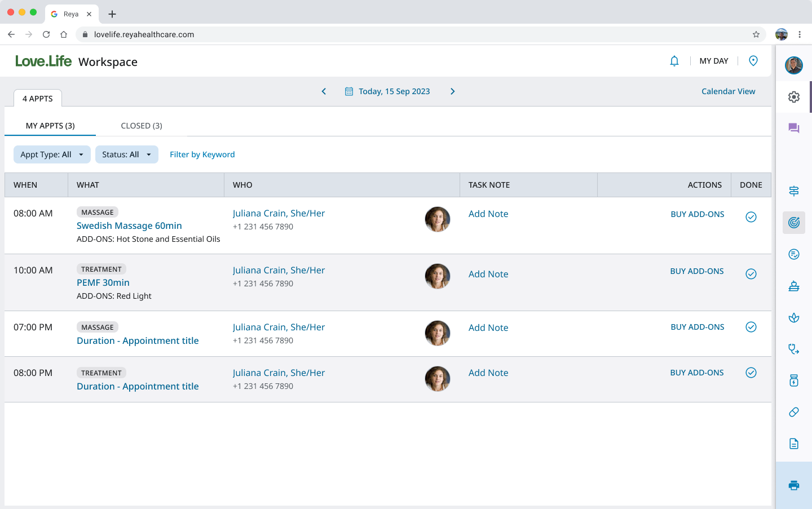The height and width of the screenshot is (509, 812).
Task: Click Calendar View link
Action: pos(728,91)
